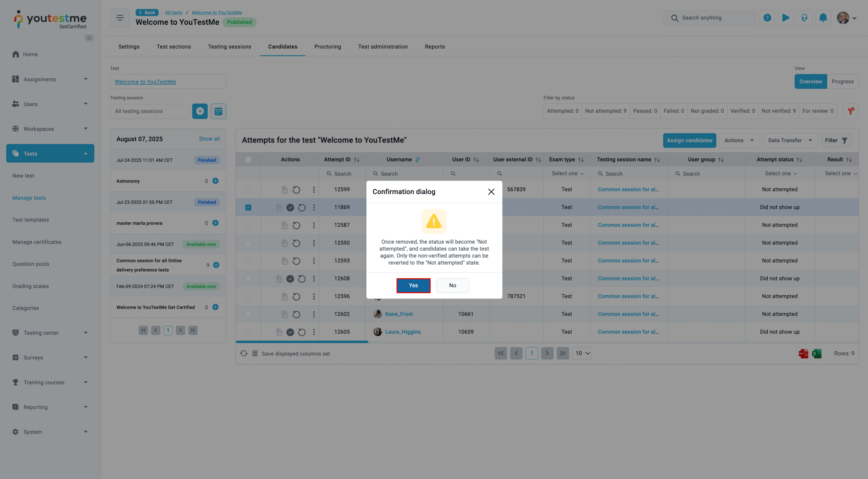Open the displayed columns list icon
This screenshot has width=868, height=479.
click(255, 354)
